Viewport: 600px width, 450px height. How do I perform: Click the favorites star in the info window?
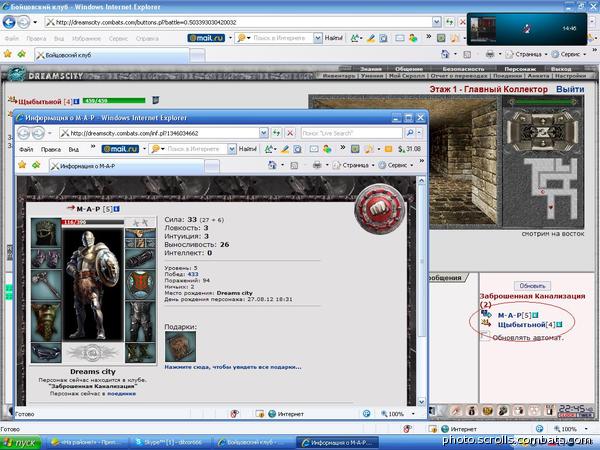coord(22,165)
